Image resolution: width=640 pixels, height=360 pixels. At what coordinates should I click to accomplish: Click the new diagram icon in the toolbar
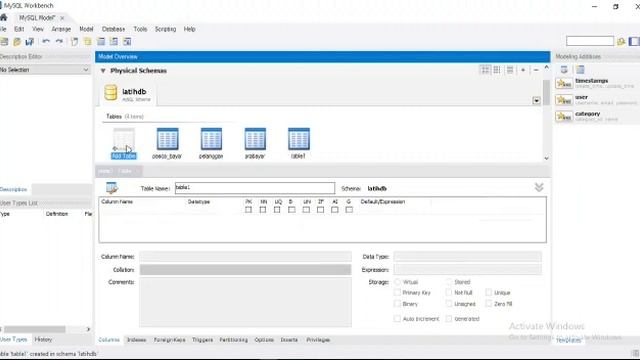(x=74, y=42)
